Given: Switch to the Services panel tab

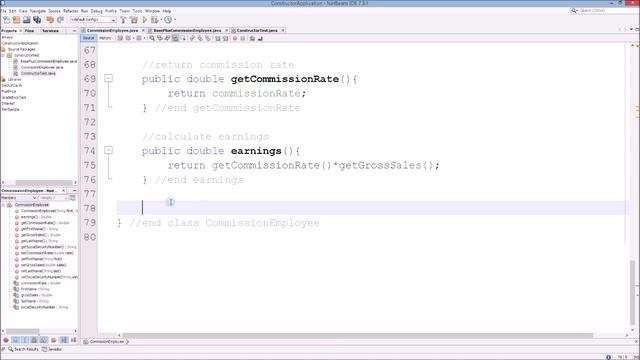Looking at the screenshot, I should pos(50,31).
